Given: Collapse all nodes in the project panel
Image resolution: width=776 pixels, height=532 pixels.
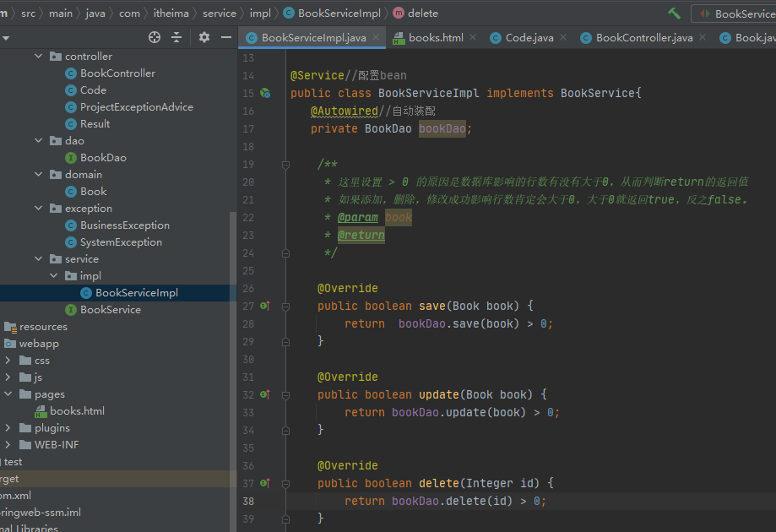Looking at the screenshot, I should pos(176,37).
